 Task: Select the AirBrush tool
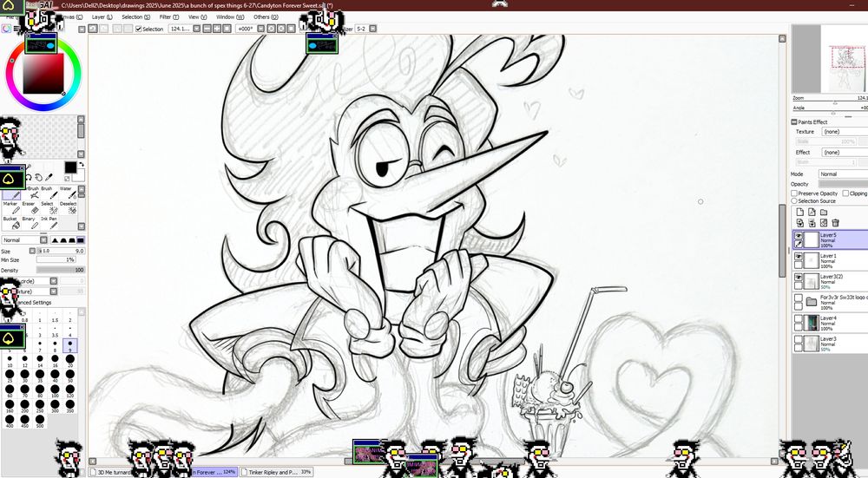[x=31, y=192]
